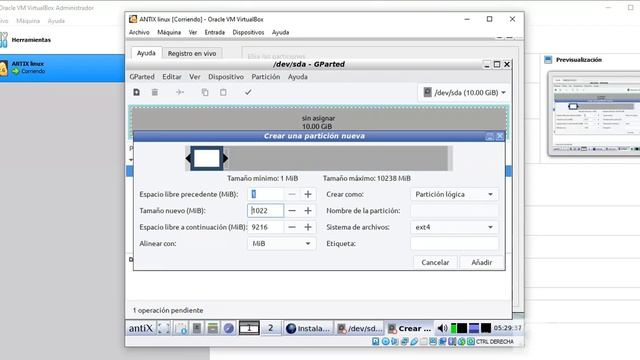Image resolution: width=640 pixels, height=360 pixels.
Task: Switch to workspace 1 in the pager
Action: coord(249,328)
